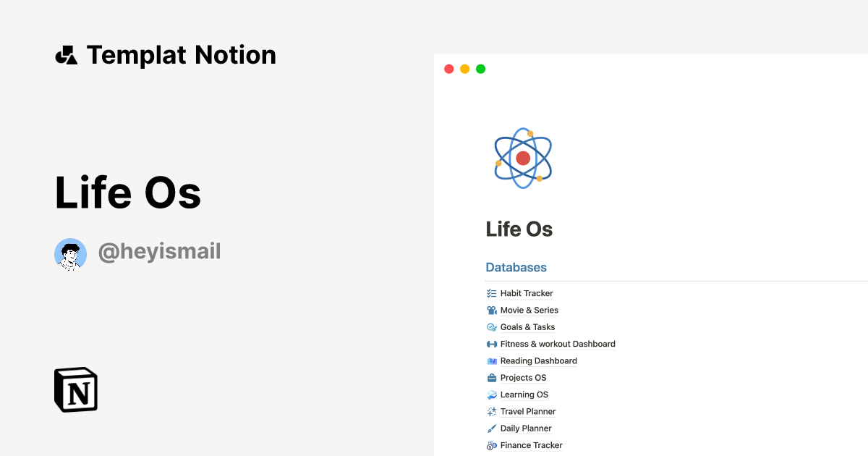Click the Templat Notion logo mark
868x456 pixels.
66,55
